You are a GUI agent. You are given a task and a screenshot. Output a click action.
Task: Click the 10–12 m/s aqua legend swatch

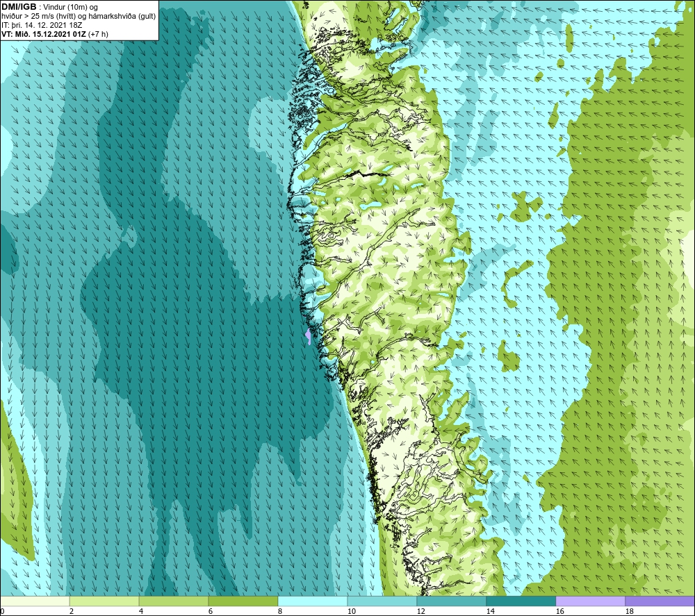click(382, 601)
